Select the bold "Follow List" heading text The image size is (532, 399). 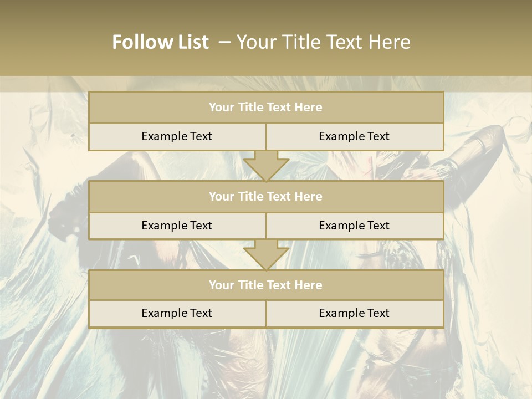160,42
